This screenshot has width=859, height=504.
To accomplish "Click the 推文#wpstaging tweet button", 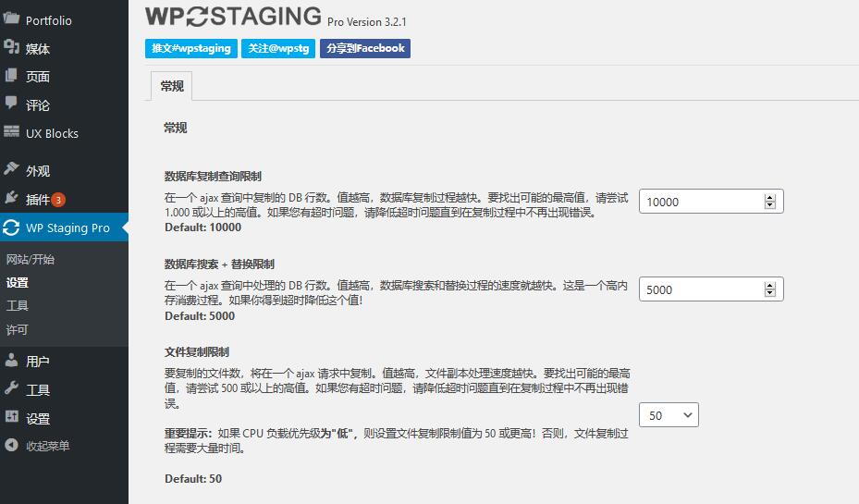I will (x=191, y=48).
